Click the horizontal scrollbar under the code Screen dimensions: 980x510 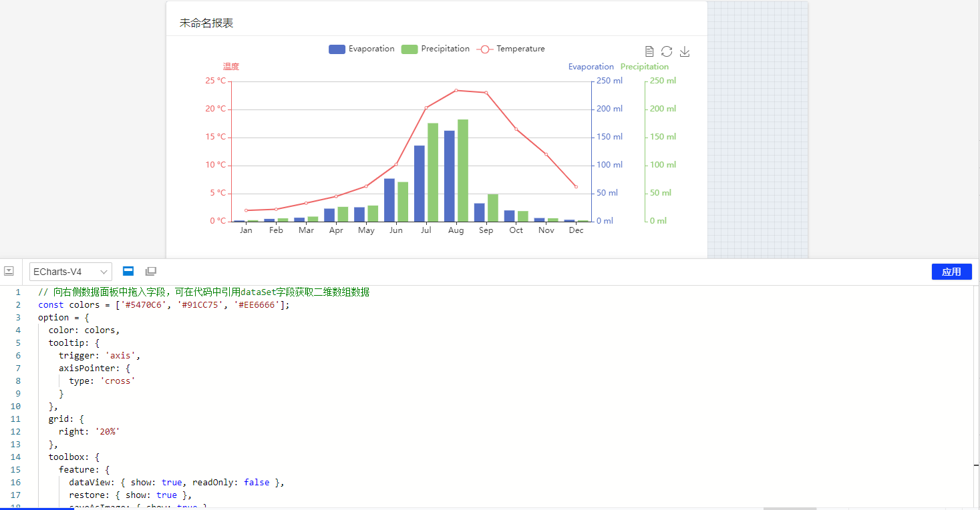790,508
